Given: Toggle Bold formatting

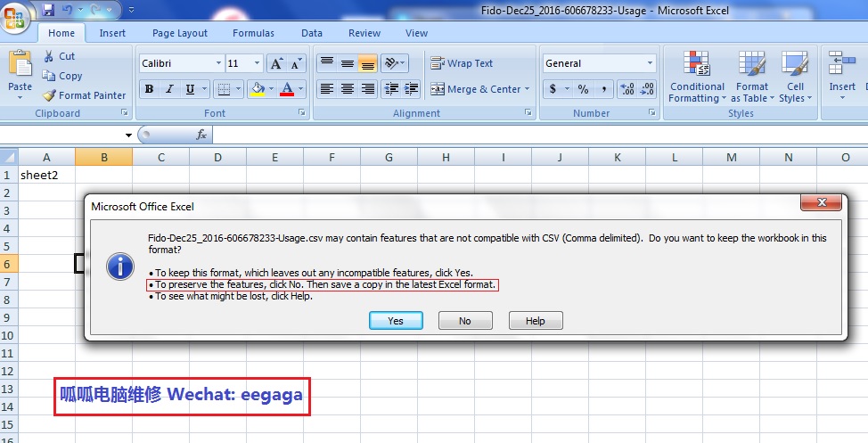Looking at the screenshot, I should tap(149, 88).
